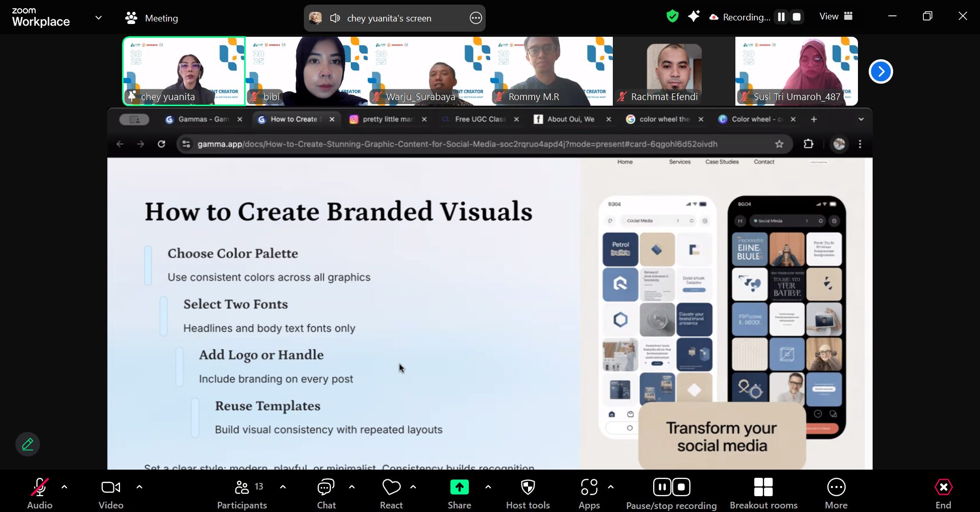Open the Zoom Workplace dropdown chevron
The width and height of the screenshot is (980, 512).
(99, 18)
